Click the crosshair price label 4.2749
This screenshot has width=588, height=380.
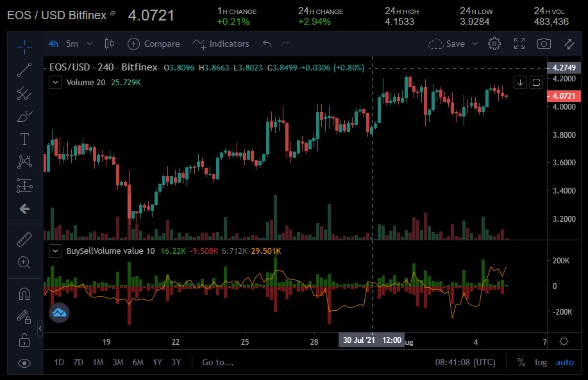564,68
